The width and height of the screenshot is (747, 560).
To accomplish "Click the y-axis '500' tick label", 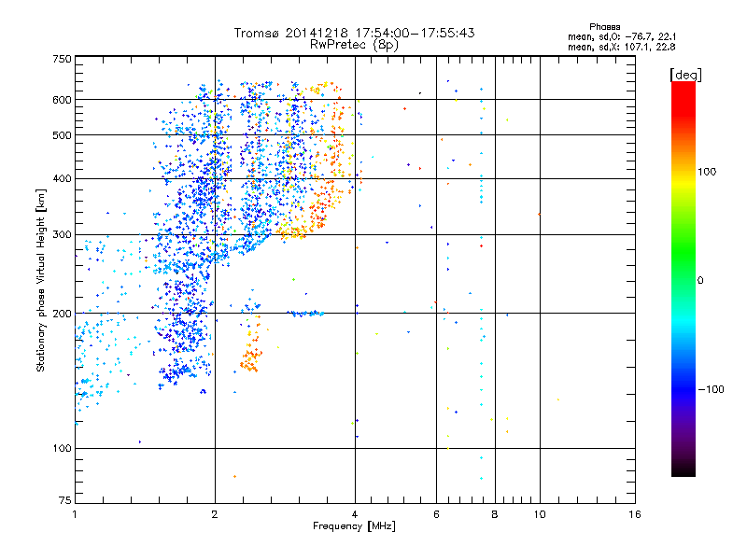I will click(x=62, y=135).
